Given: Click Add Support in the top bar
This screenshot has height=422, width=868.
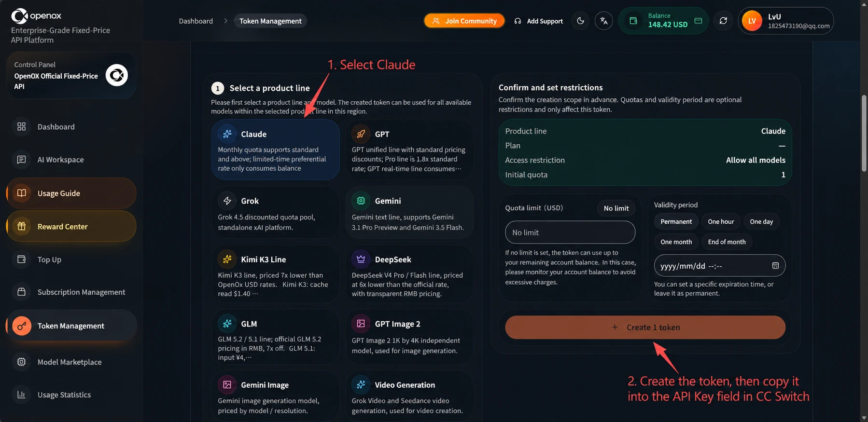Looking at the screenshot, I should pos(539,21).
